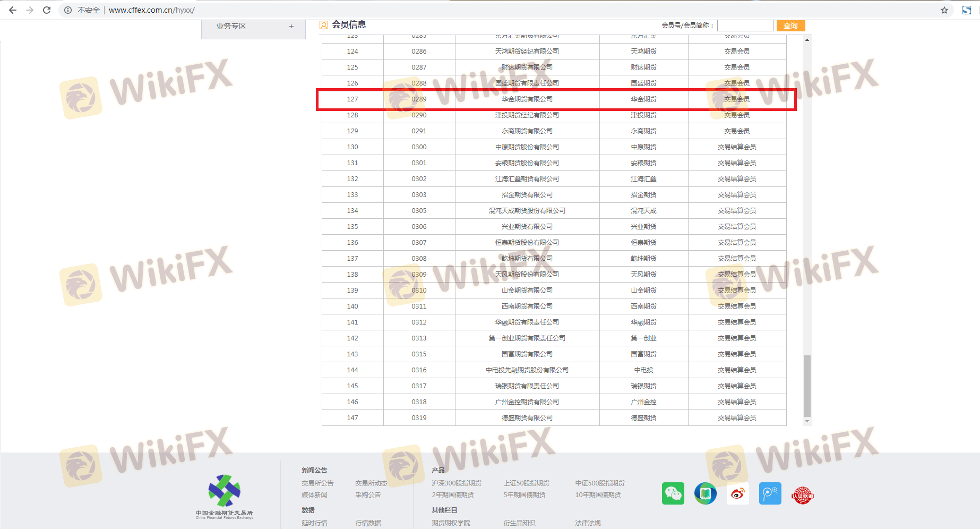Screen dimensions: 980x529
Task: Click the site info icon in address bar
Action: click(68, 10)
